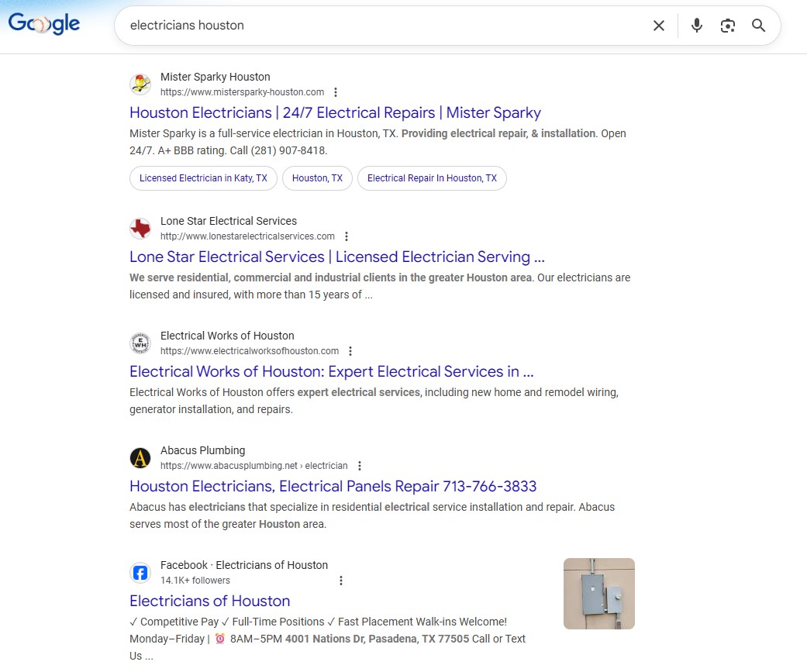Open the three-dot menu for Mister Sparky result
Image resolution: width=807 pixels, height=672 pixels.
click(336, 91)
